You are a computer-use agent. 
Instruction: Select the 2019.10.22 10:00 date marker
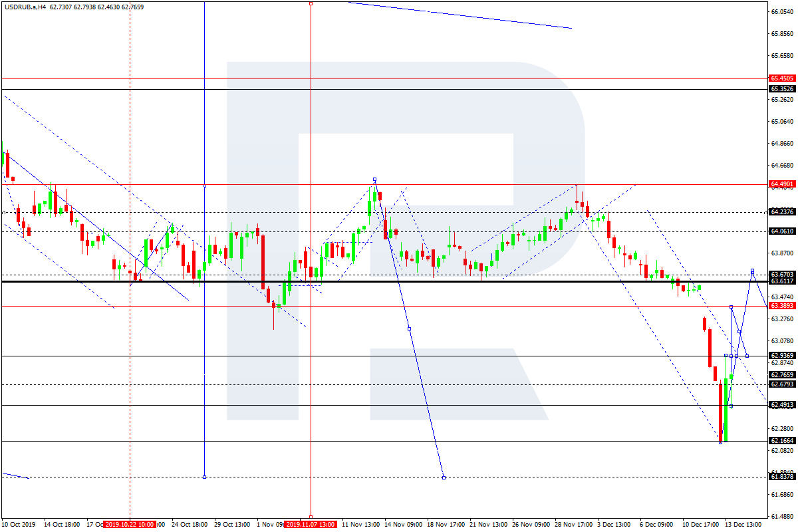129,525
